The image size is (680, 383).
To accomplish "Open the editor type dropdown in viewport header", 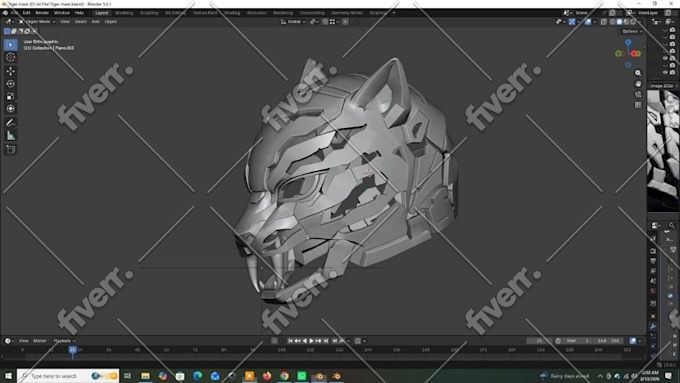I will click(9, 21).
